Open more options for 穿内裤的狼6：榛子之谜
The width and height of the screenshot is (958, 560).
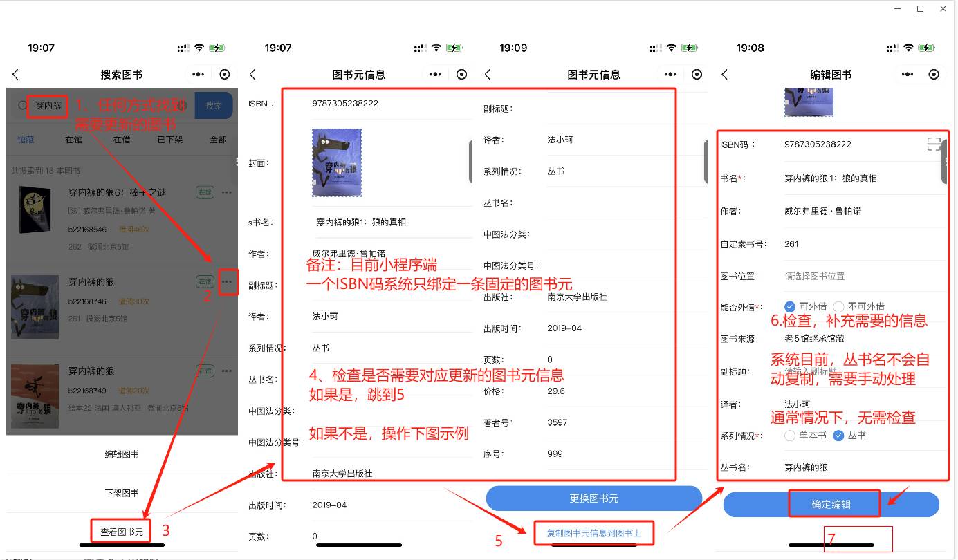tap(227, 192)
